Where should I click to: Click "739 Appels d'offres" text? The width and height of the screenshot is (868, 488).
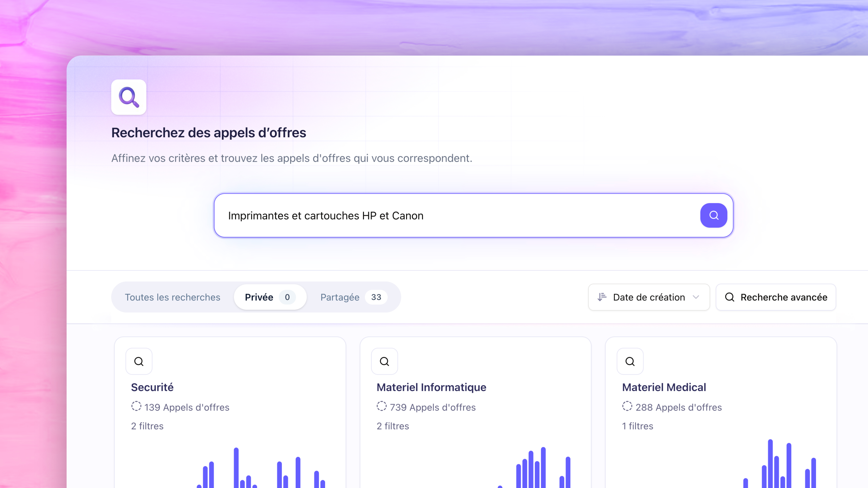(x=433, y=407)
